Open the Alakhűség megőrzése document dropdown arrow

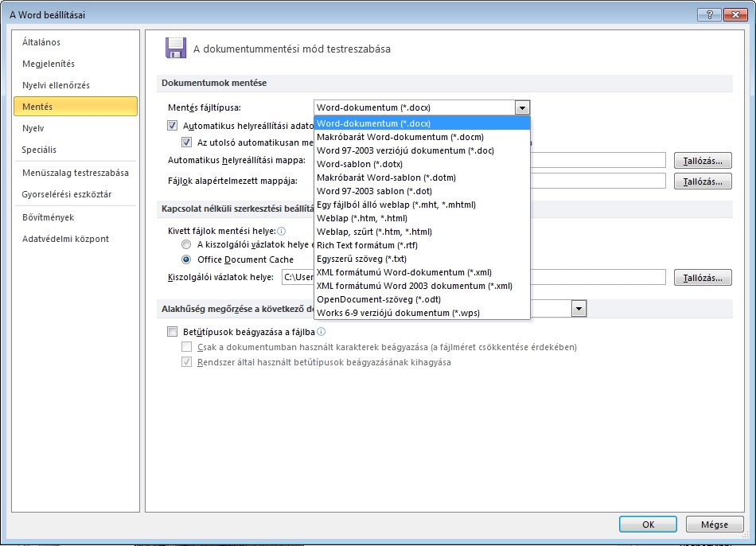579,309
